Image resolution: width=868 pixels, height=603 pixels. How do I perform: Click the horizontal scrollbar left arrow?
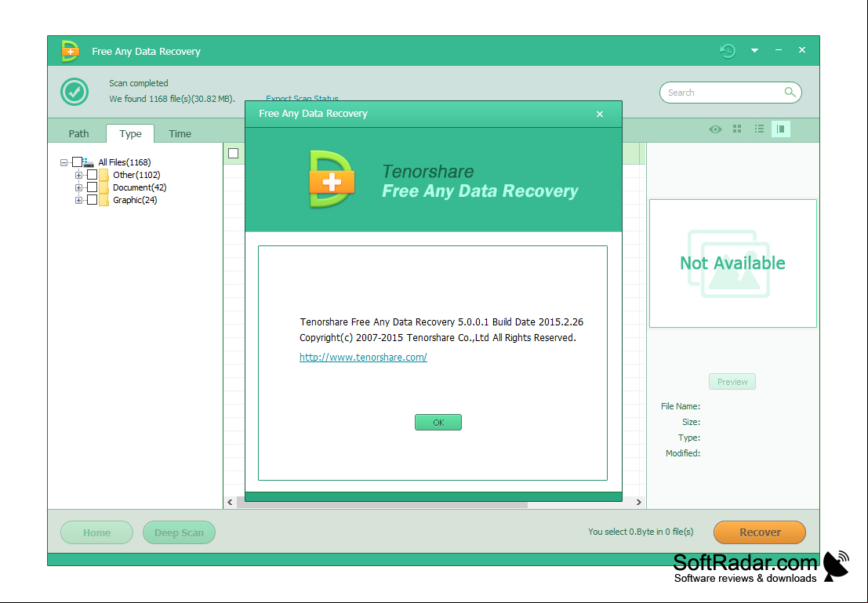pos(231,502)
